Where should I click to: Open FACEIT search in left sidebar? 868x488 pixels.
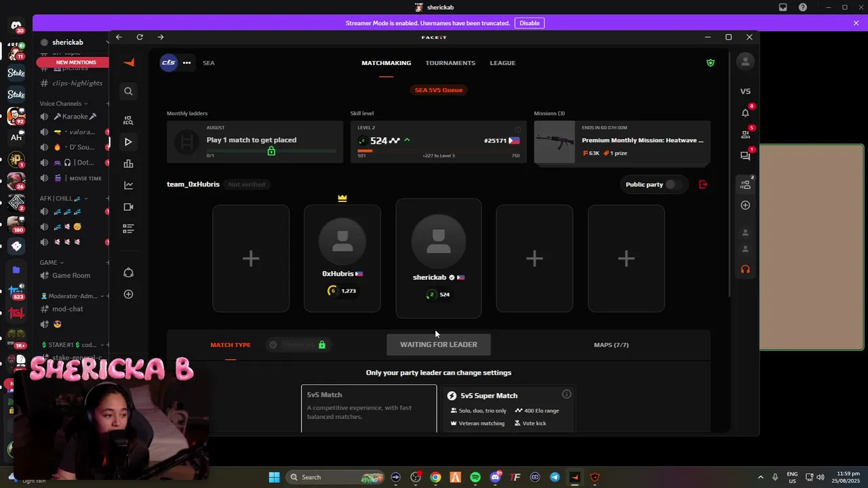point(128,91)
